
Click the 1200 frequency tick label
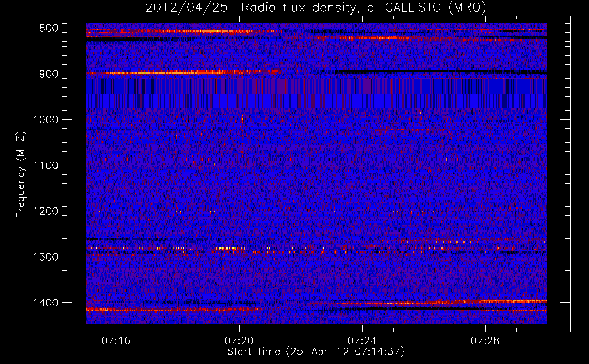(46, 211)
